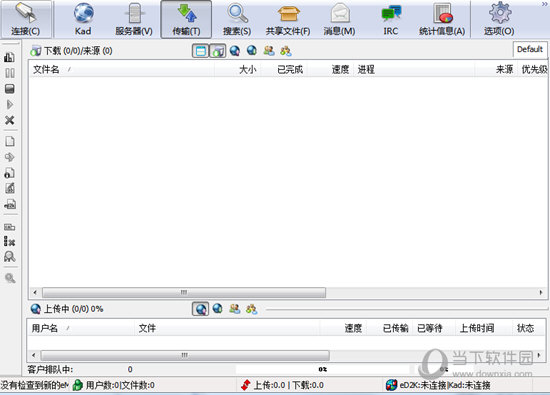The image size is (550, 395).
Task: Sort downloads by 优先级 column
Action: tap(532, 69)
